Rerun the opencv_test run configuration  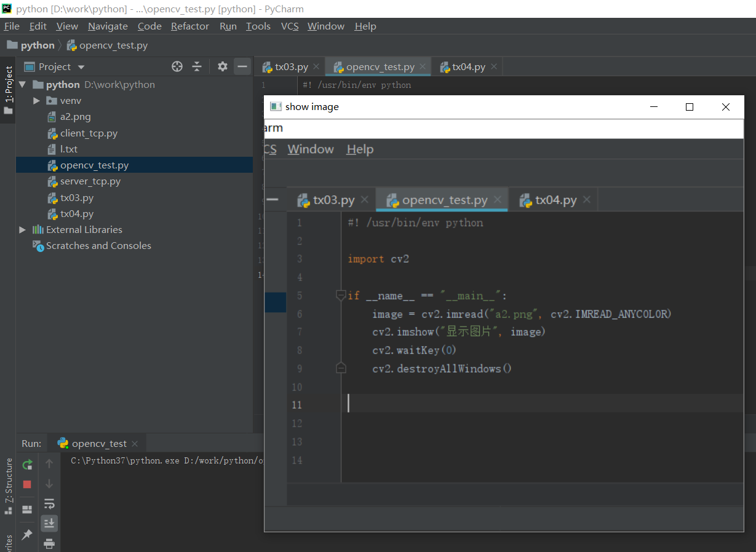tap(27, 465)
